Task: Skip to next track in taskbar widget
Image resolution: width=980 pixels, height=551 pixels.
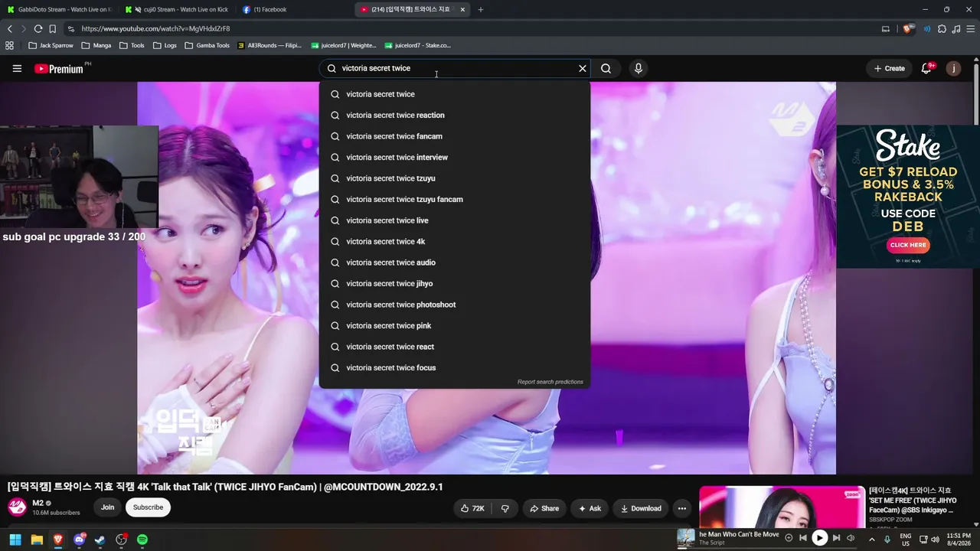Action: (x=836, y=538)
